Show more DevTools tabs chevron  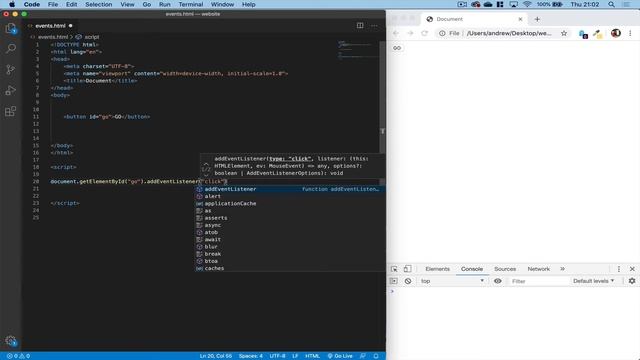[562, 269]
